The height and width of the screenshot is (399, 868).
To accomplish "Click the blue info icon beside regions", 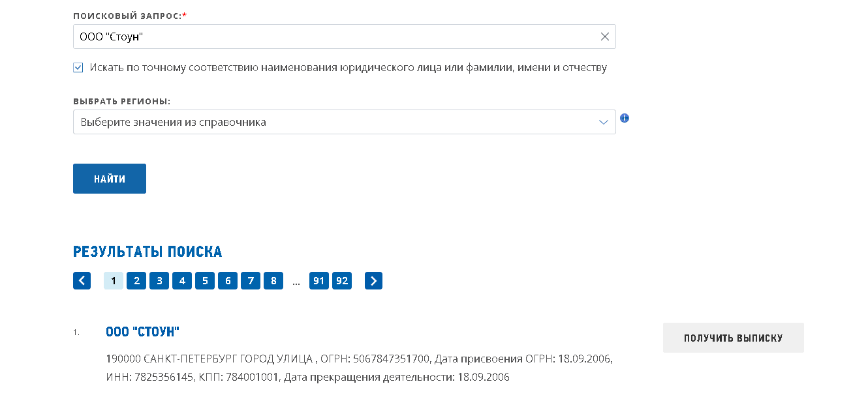I will coord(625,119).
